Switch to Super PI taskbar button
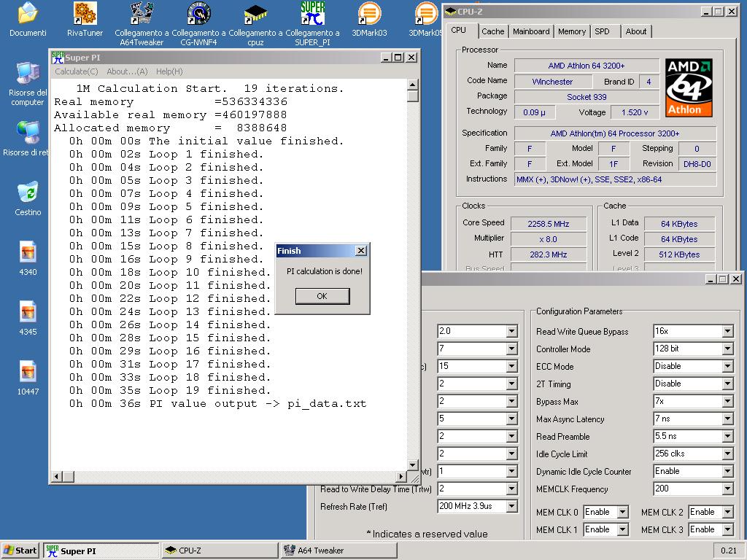This screenshot has width=747, height=560. pos(101,551)
